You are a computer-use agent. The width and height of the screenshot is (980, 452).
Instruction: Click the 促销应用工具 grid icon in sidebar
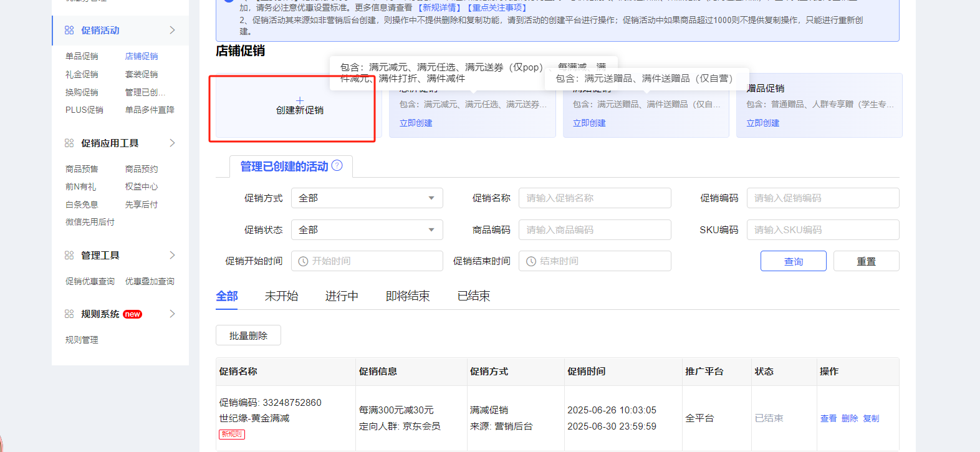pos(69,143)
